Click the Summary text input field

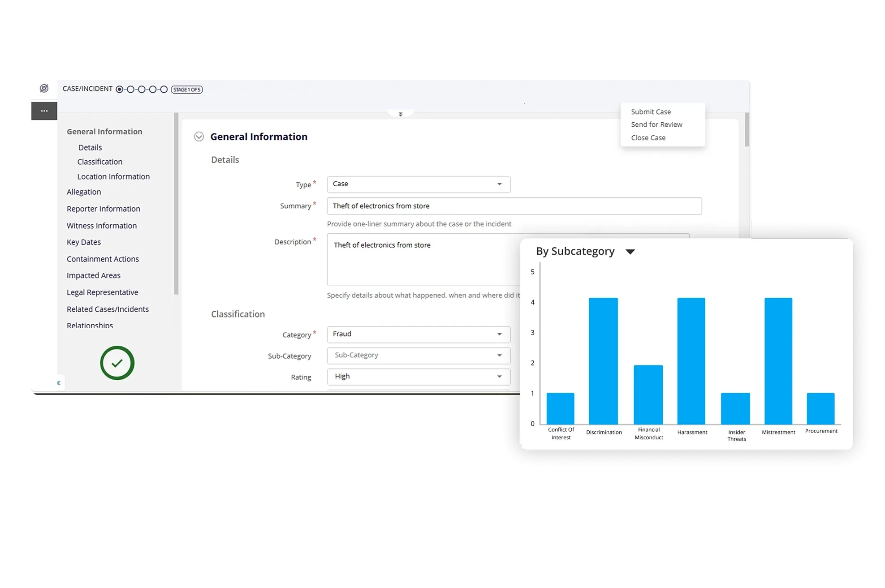coord(514,206)
